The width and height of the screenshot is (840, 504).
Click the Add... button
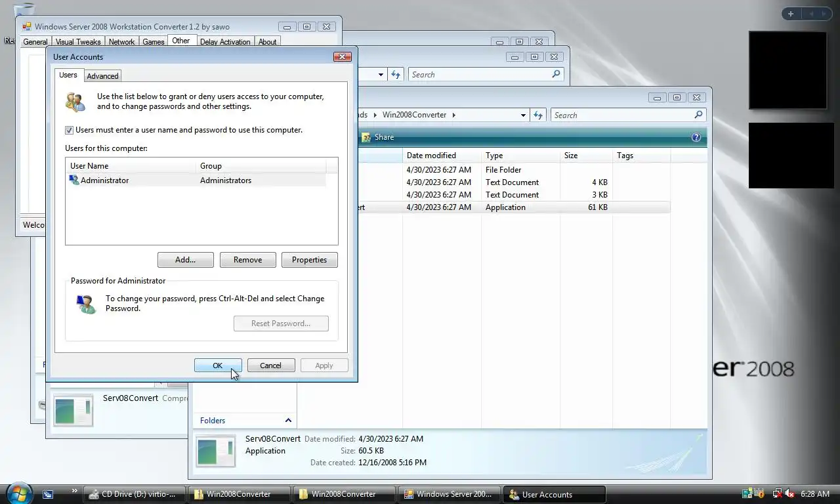[x=185, y=259]
